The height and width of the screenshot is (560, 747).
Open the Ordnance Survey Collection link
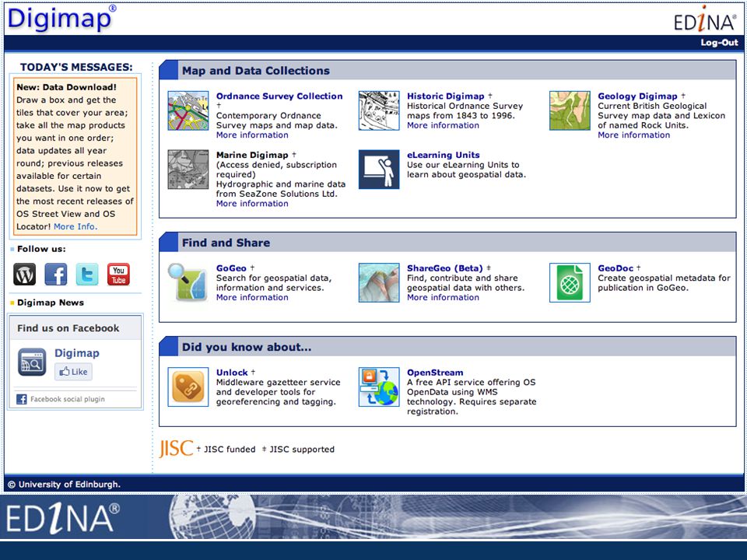point(279,96)
